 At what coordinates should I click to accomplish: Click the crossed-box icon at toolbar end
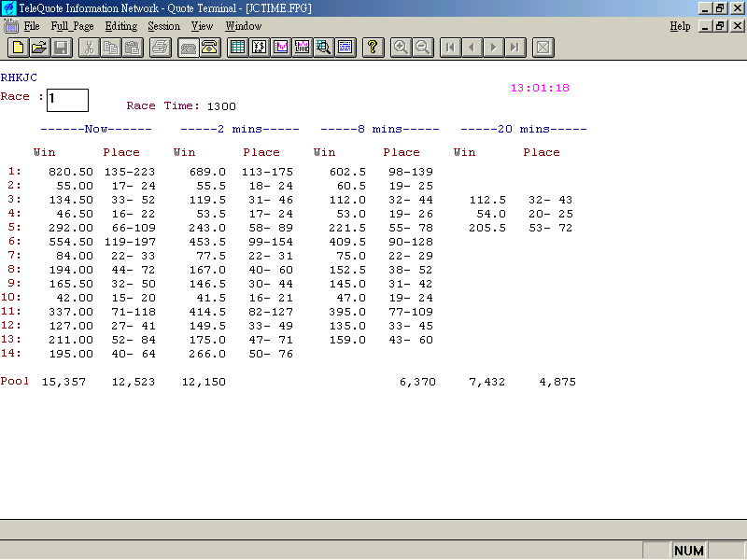[x=543, y=48]
